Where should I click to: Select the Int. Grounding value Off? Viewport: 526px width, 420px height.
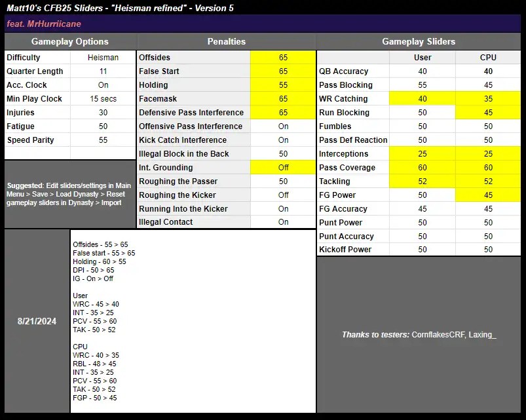(283, 167)
